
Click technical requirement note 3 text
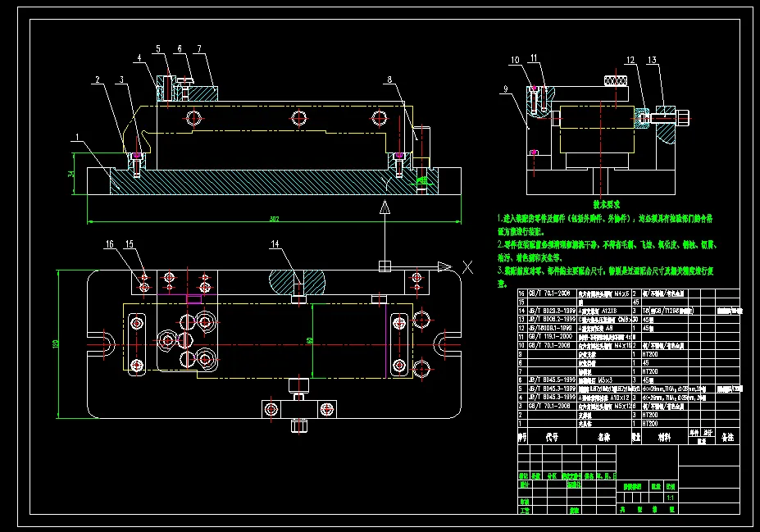coord(605,277)
